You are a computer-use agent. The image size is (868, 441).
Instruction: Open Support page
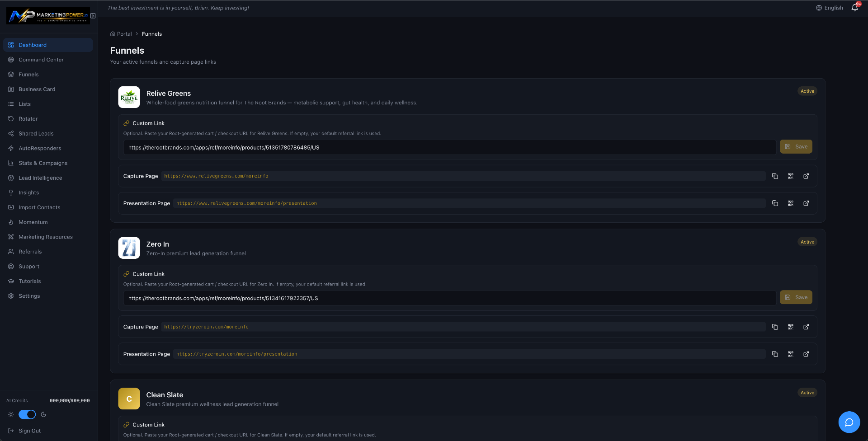point(48,266)
